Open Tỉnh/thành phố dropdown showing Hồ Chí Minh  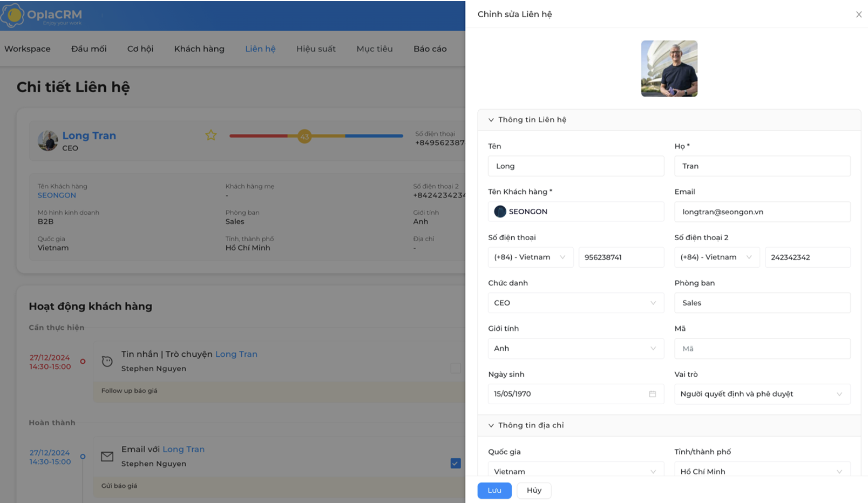tap(762, 469)
